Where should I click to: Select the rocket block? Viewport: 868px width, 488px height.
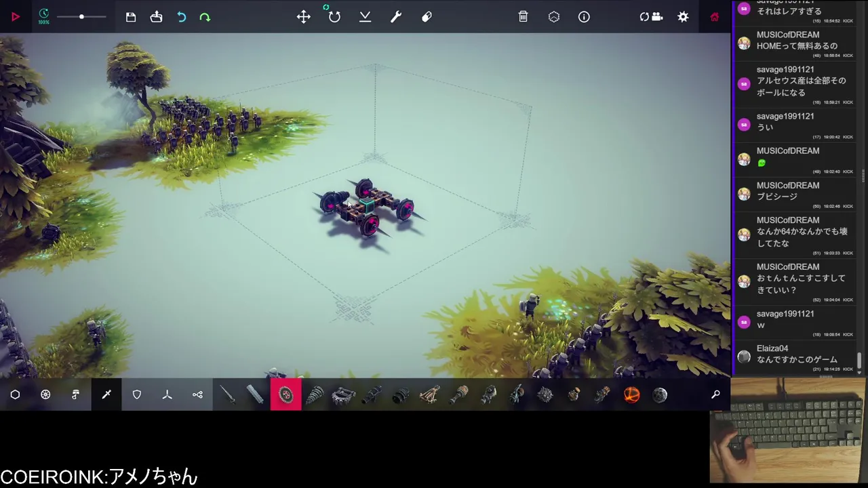[602, 394]
